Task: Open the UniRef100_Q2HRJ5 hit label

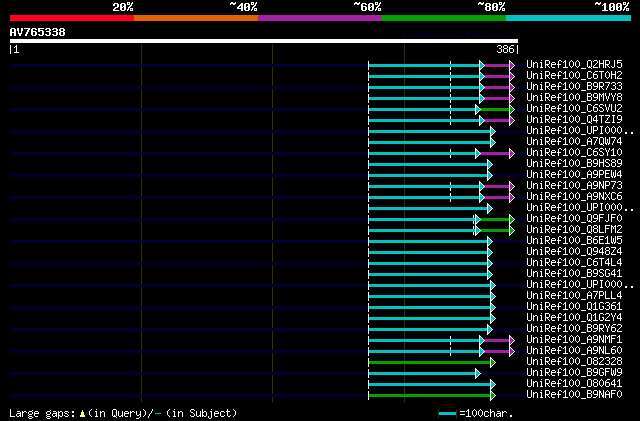Action: point(574,65)
